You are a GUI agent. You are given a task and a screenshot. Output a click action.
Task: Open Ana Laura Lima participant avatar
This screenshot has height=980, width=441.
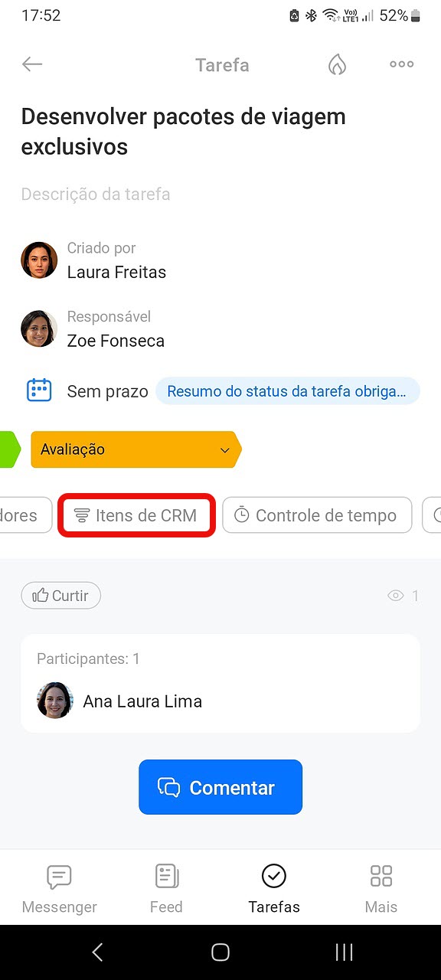(55, 701)
